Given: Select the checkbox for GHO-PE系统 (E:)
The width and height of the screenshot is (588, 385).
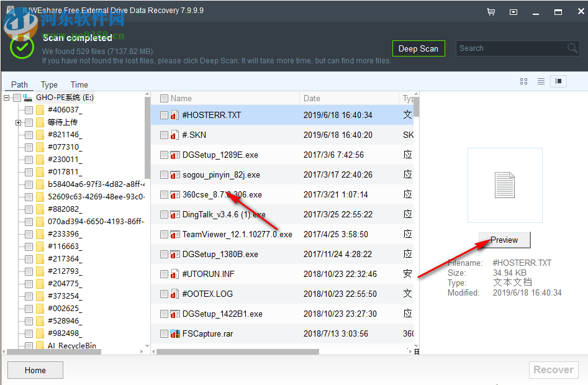Looking at the screenshot, I should pyautogui.click(x=17, y=97).
